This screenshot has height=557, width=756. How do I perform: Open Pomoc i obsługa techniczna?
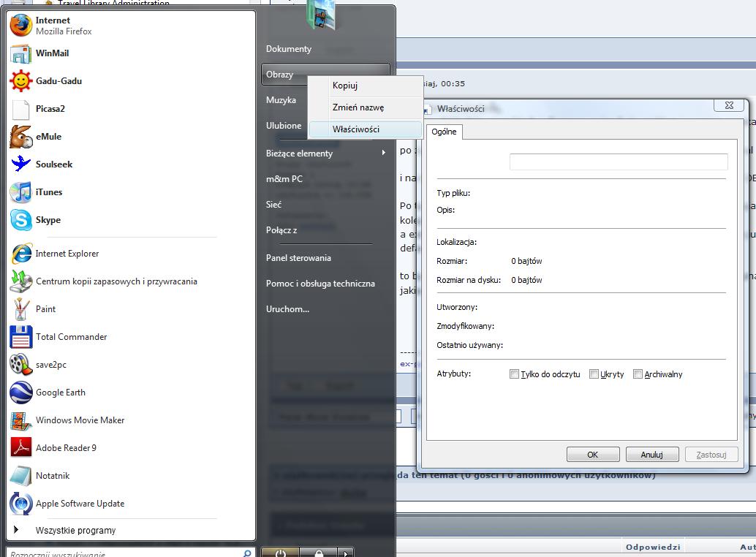[320, 284]
